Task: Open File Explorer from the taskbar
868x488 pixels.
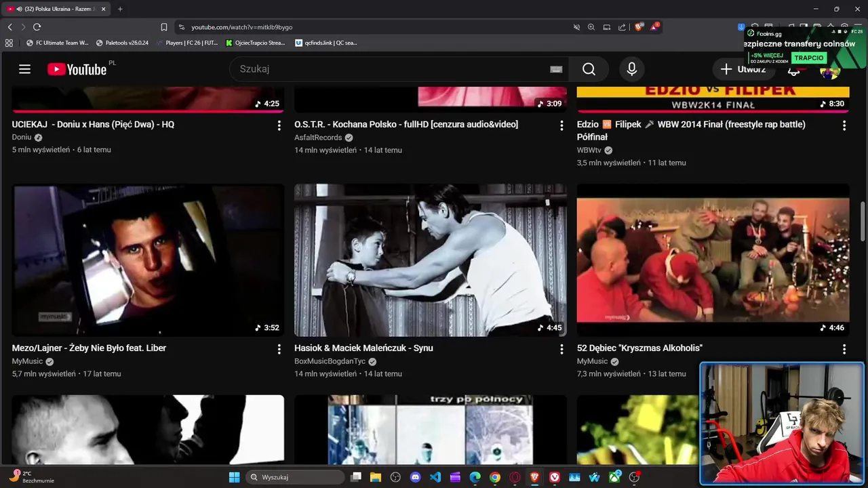Action: [376, 477]
